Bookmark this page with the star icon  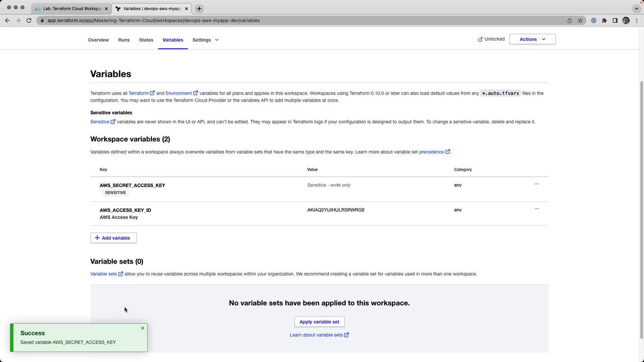[x=580, y=21]
